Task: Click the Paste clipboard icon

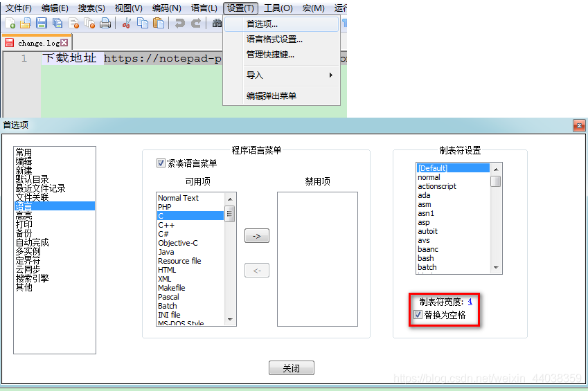Action: tap(159, 24)
